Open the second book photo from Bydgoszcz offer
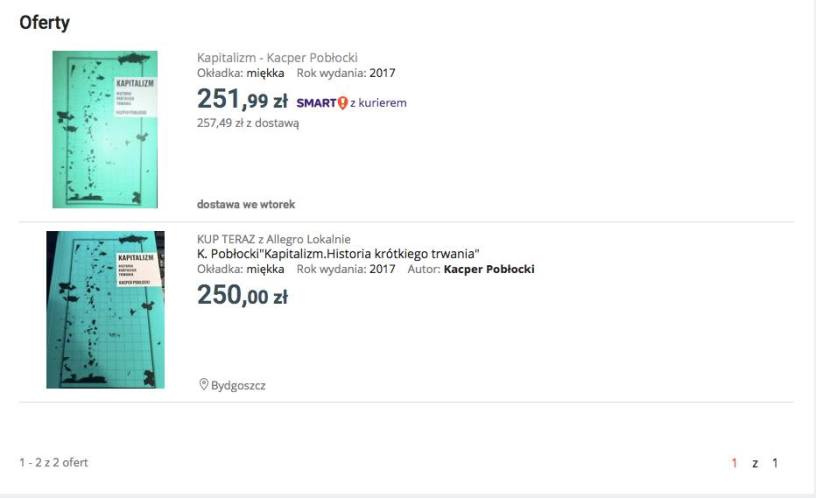The width and height of the screenshot is (816, 498). 105,310
